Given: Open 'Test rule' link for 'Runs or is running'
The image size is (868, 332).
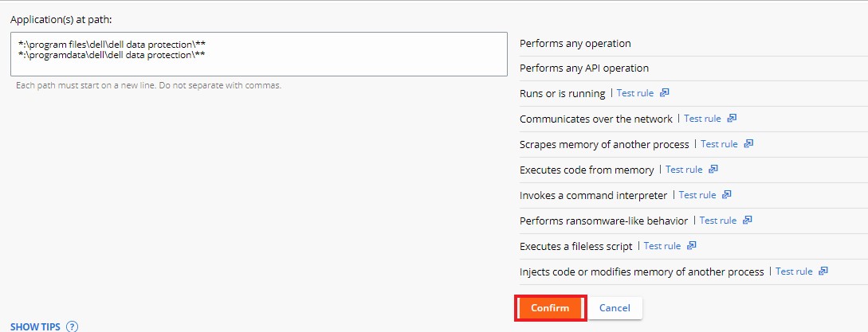Looking at the screenshot, I should [x=635, y=93].
